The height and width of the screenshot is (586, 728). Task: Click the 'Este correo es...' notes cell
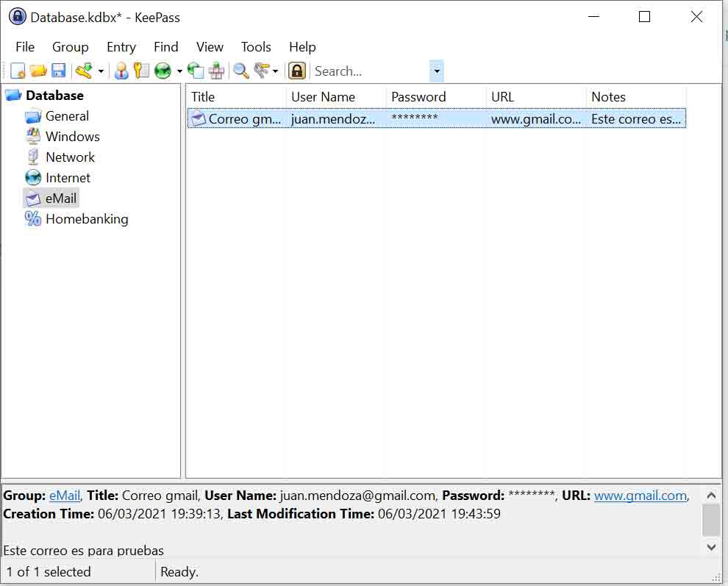pos(636,119)
